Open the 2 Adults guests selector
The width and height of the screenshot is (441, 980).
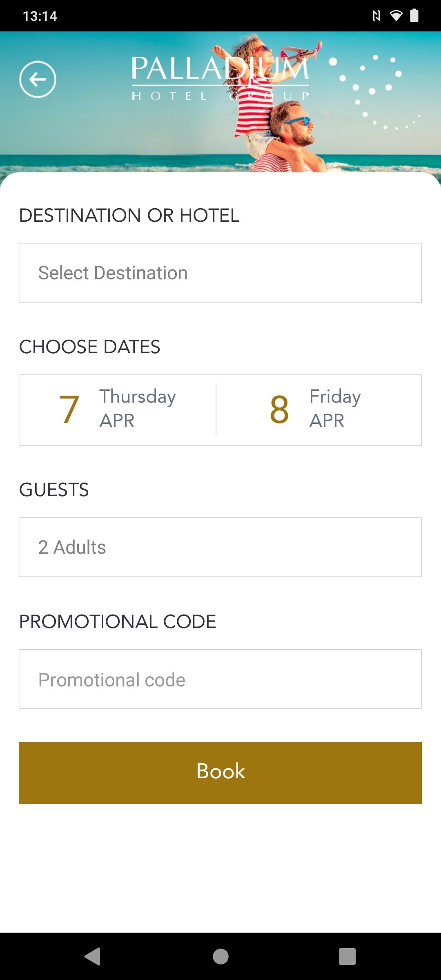[220, 547]
